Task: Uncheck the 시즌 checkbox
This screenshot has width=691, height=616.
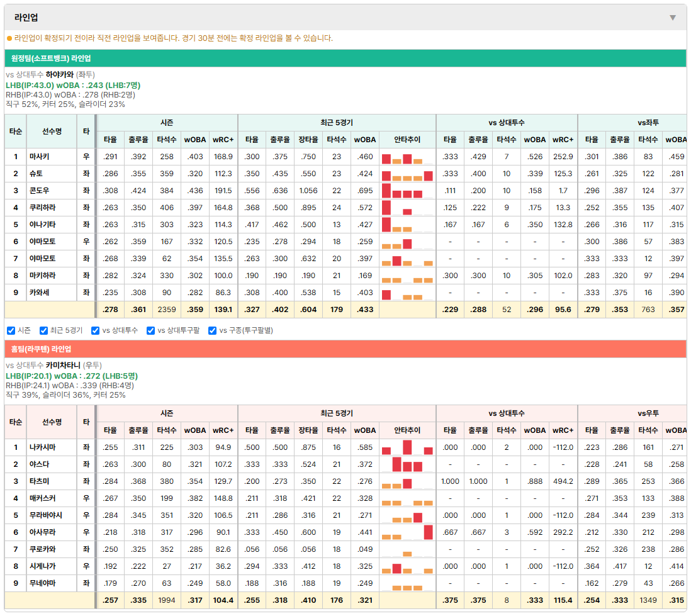Action: pos(11,330)
